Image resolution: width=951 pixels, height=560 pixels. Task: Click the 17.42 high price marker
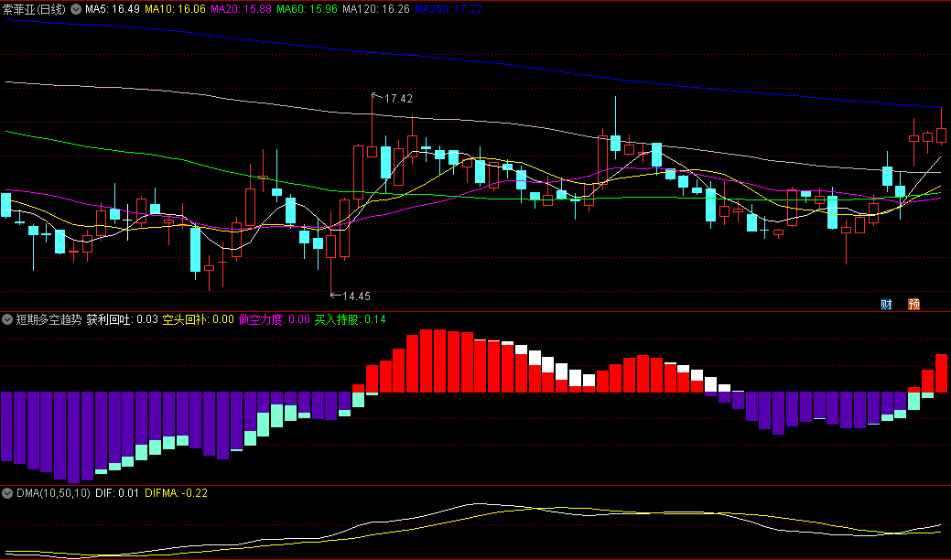point(398,98)
